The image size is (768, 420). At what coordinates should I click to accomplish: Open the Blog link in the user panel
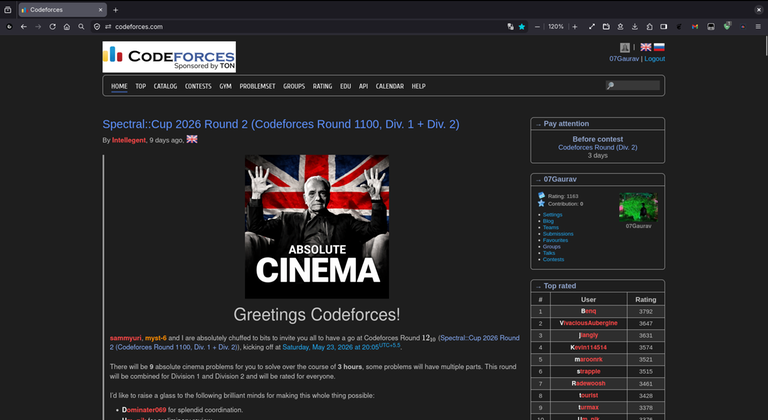[x=548, y=221]
